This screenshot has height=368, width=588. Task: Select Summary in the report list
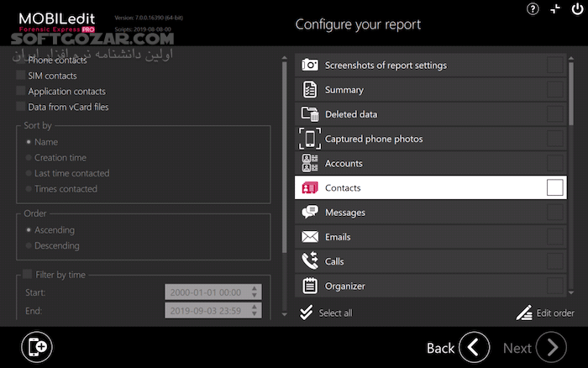point(344,90)
